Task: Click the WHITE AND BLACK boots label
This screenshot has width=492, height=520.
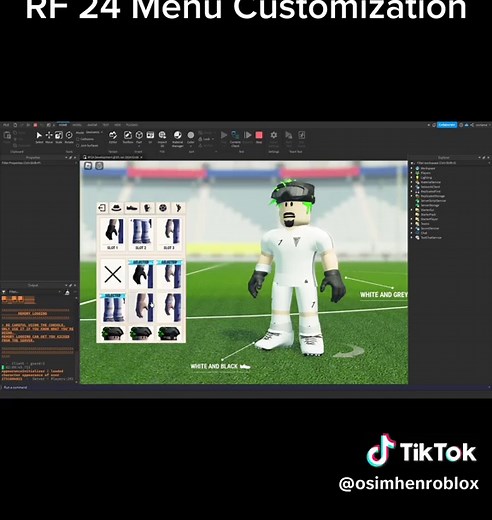Action: (x=220, y=366)
